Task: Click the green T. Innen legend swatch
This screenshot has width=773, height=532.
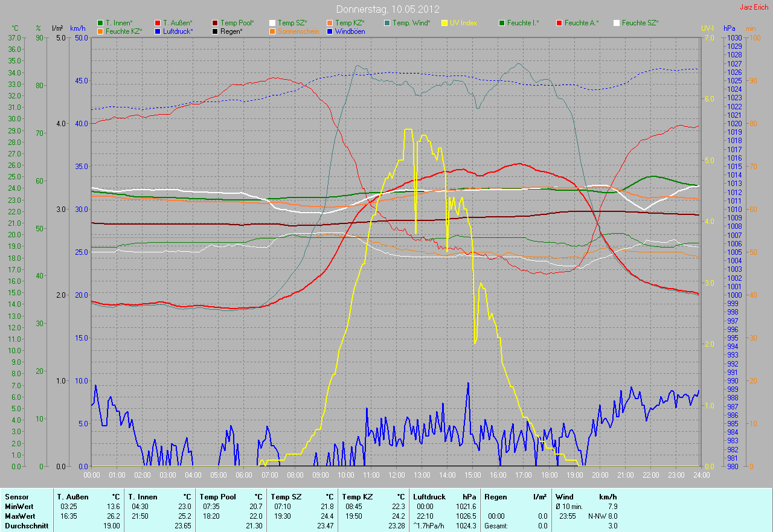Action: 100,23
